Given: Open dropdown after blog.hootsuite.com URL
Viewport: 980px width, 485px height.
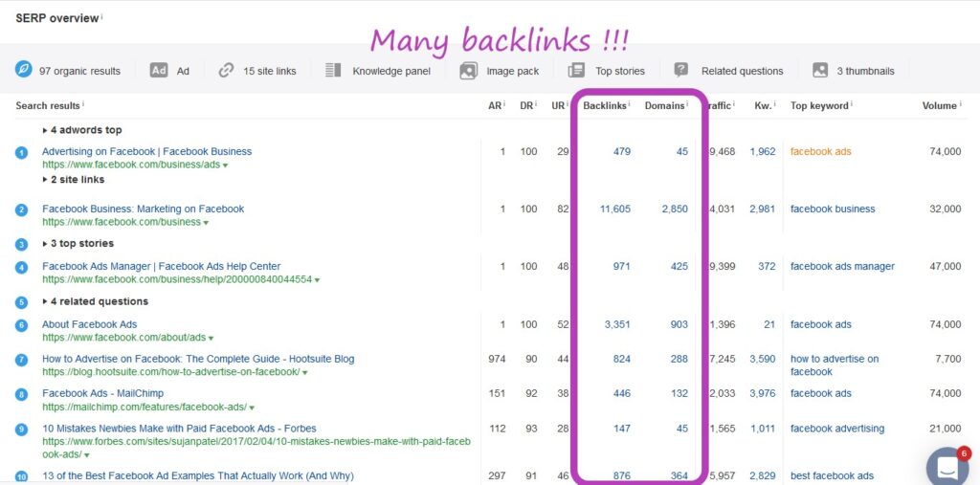Looking at the screenshot, I should (305, 373).
